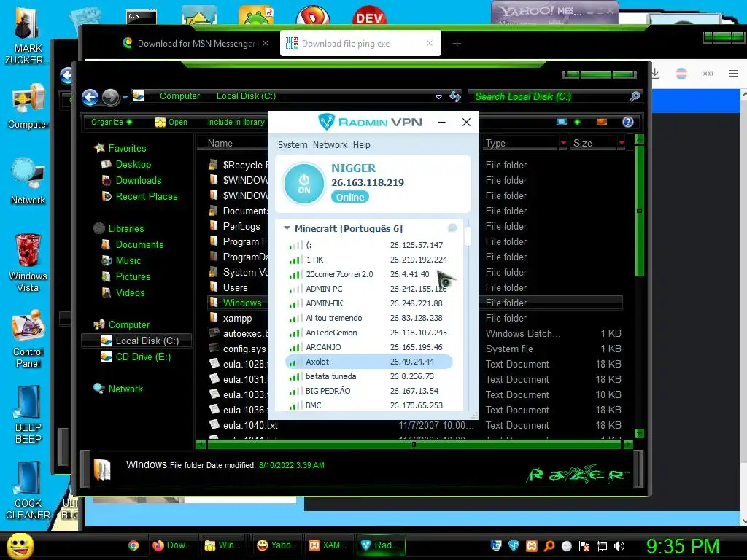Click the browser downloads arrow icon
The width and height of the screenshot is (747, 560).
656,74
